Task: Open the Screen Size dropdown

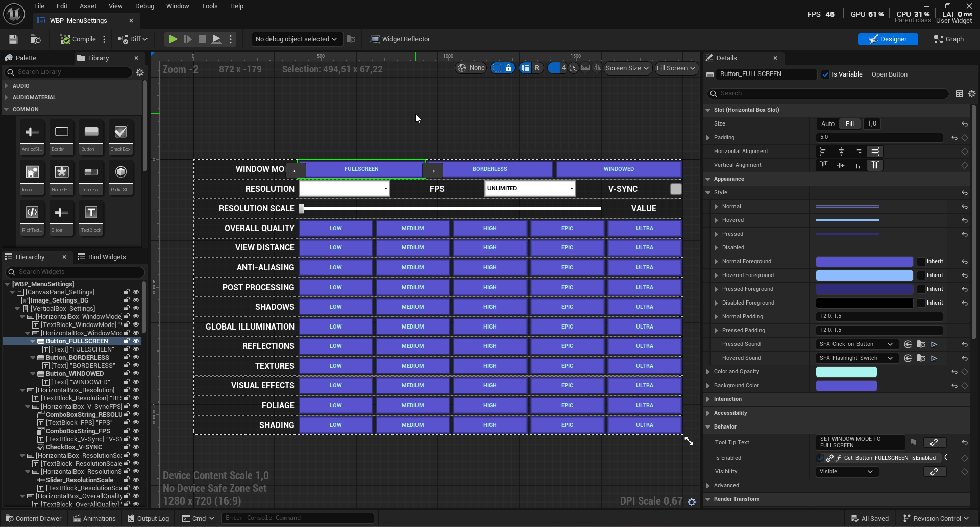Action: click(x=627, y=68)
